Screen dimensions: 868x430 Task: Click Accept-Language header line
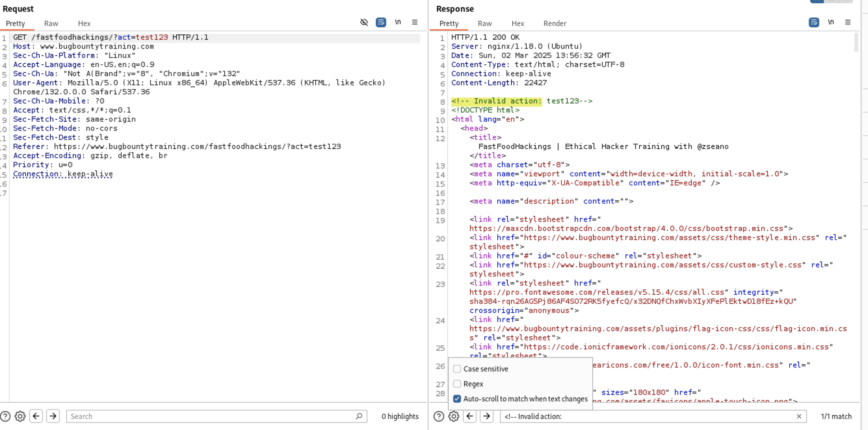84,64
